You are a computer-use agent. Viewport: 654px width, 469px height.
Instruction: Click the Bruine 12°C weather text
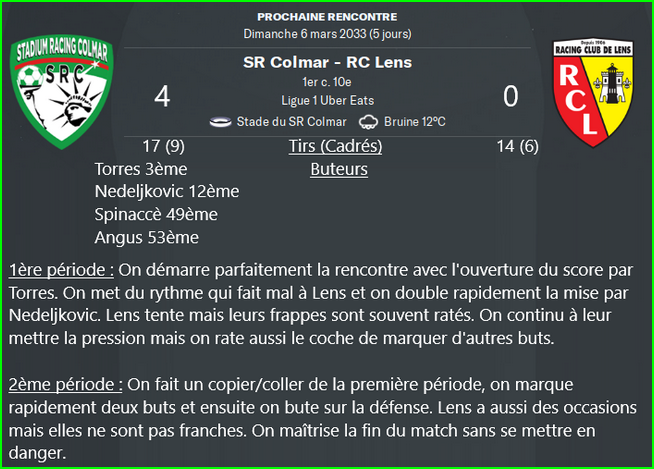[x=415, y=122]
